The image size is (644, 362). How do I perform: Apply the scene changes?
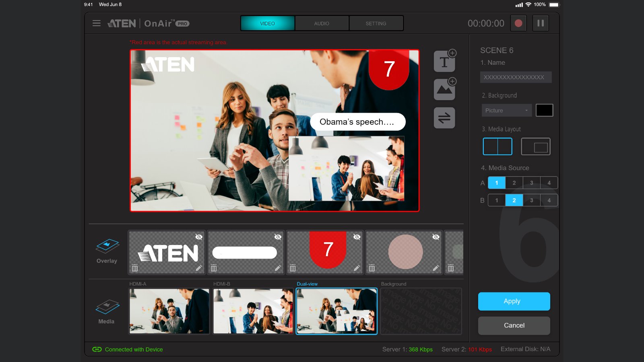[x=514, y=301]
